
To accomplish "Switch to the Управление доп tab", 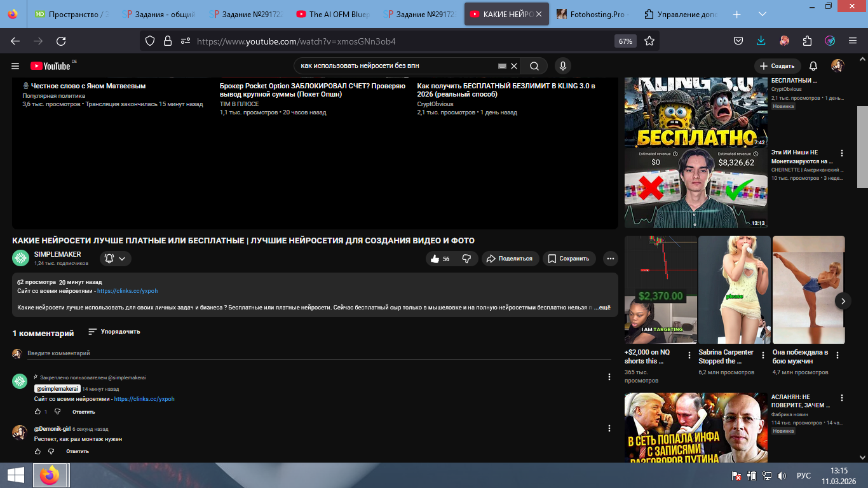I will tap(681, 14).
